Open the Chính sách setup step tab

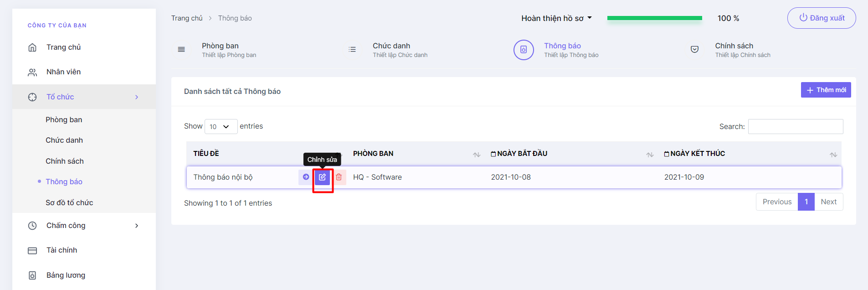[742, 50]
